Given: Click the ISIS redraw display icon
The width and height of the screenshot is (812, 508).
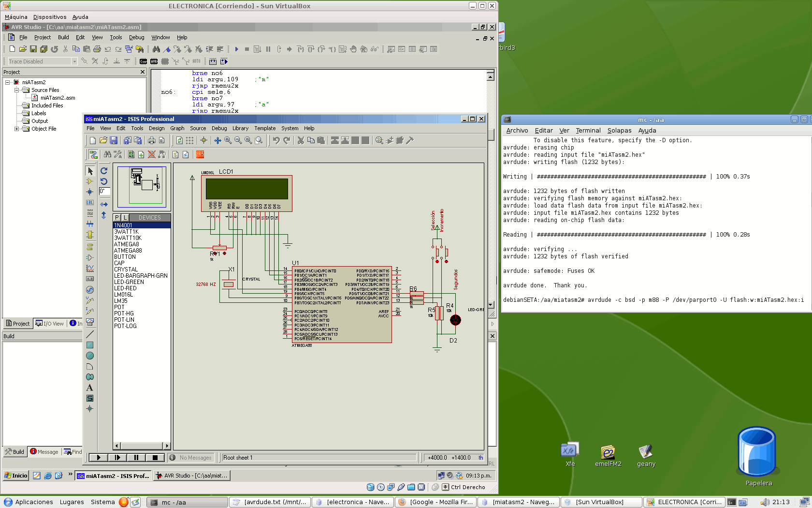Looking at the screenshot, I should pyautogui.click(x=179, y=140).
